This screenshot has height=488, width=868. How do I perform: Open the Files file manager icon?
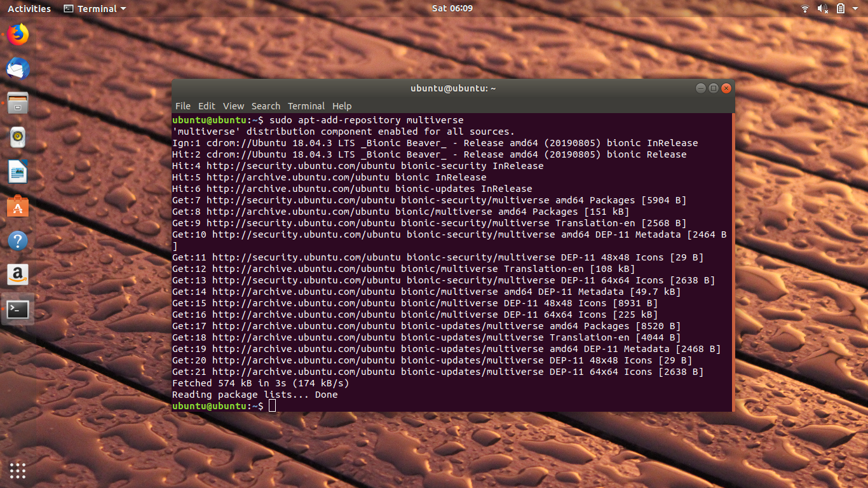click(17, 102)
